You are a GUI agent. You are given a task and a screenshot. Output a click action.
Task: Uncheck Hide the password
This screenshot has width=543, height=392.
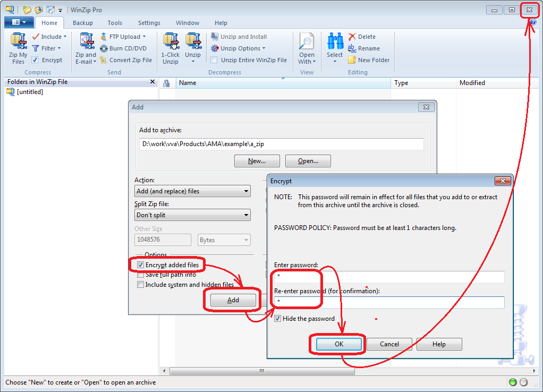[277, 319]
